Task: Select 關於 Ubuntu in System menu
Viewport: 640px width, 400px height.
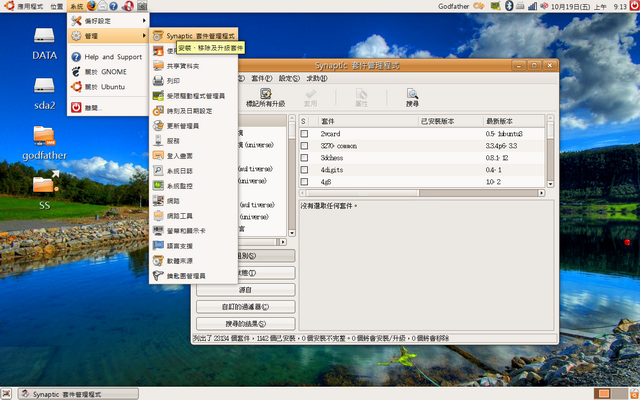Action: pyautogui.click(x=108, y=87)
